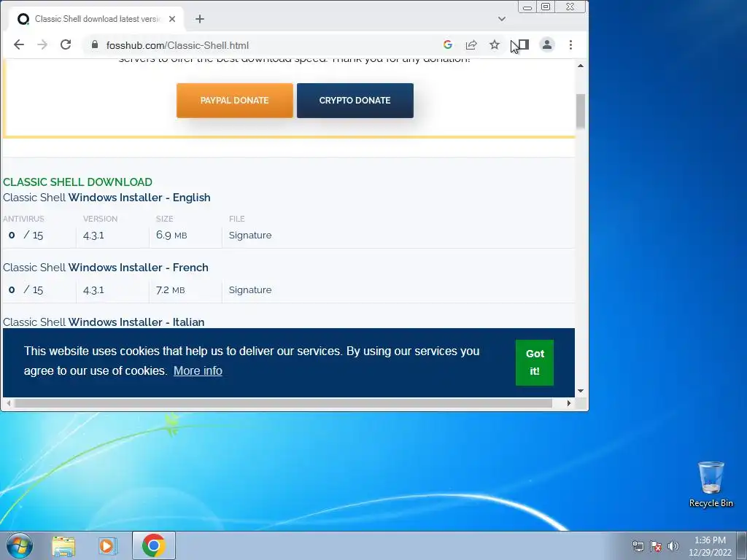Expand the tab search chevron
The image size is (747, 560).
coord(502,19)
